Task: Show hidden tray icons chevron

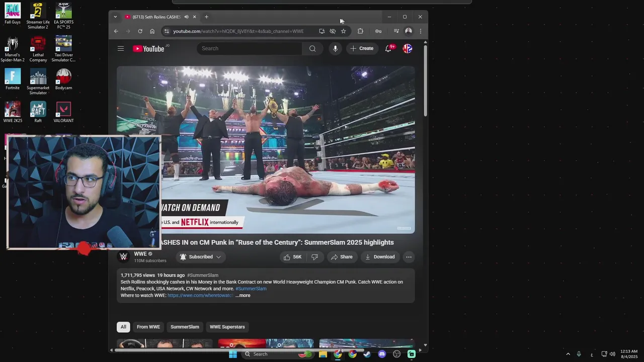Action: [x=568, y=354]
